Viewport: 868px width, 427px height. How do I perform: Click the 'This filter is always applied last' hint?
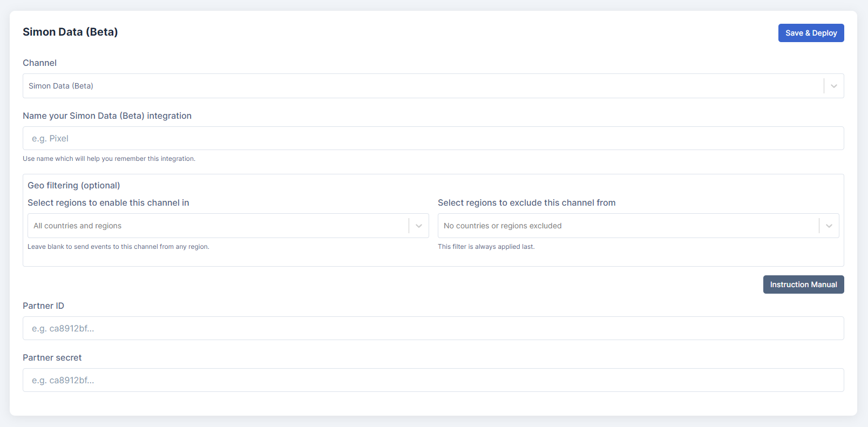pyautogui.click(x=486, y=247)
